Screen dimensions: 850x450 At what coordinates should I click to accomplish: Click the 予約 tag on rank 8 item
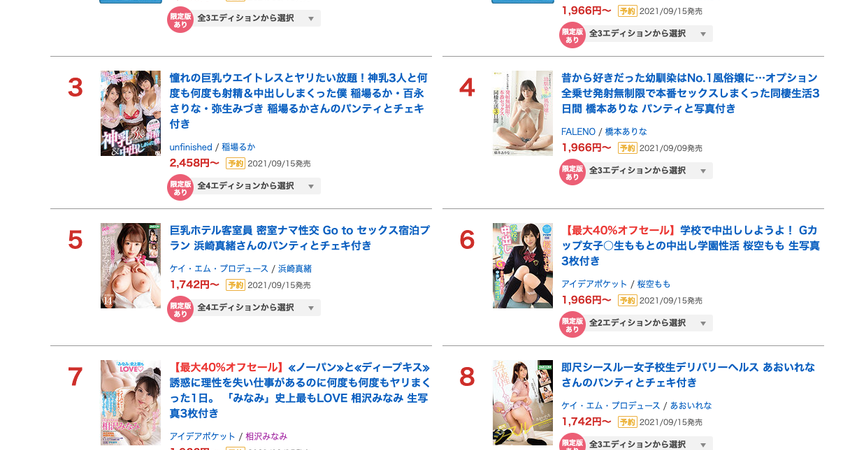[627, 422]
